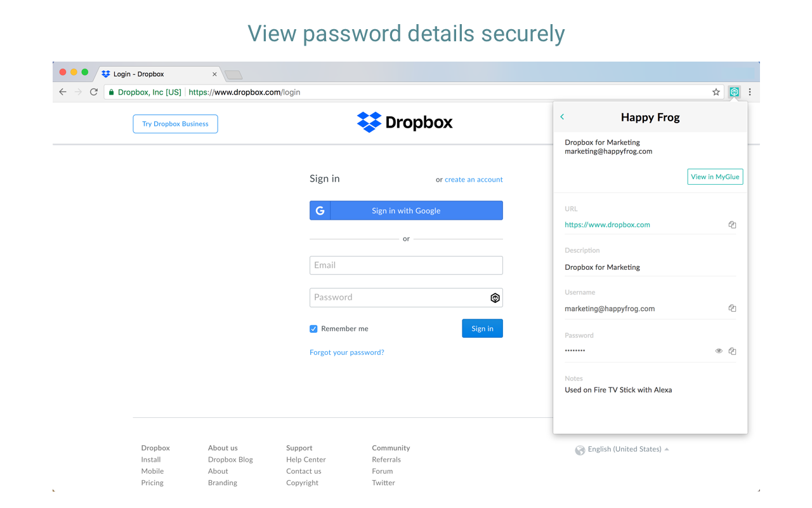Screen dimensions: 812x508
Task: Click the View in MyGlue button
Action: (x=715, y=177)
